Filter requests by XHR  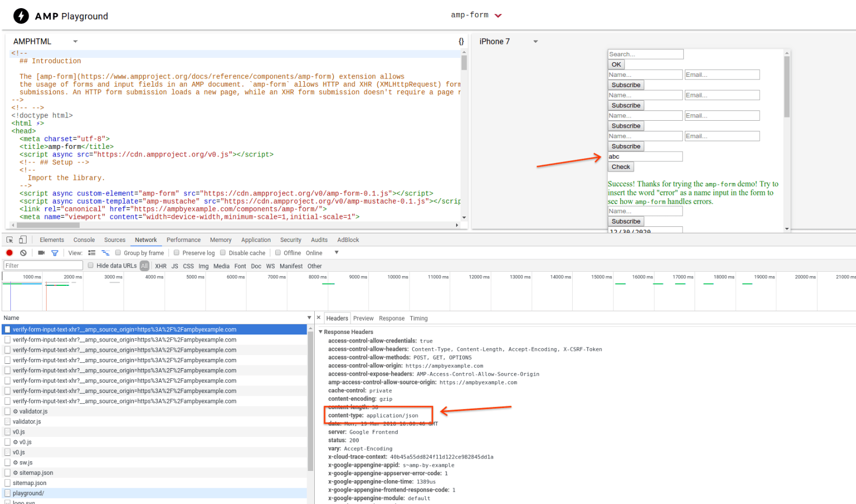coord(161,266)
